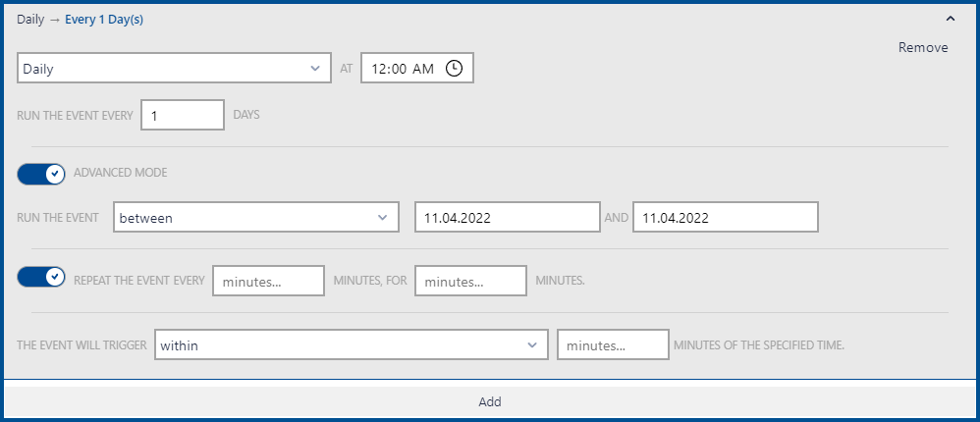Collapse the schedule panel with the top chevron
This screenshot has height=422, width=980.
pyautogui.click(x=950, y=19)
